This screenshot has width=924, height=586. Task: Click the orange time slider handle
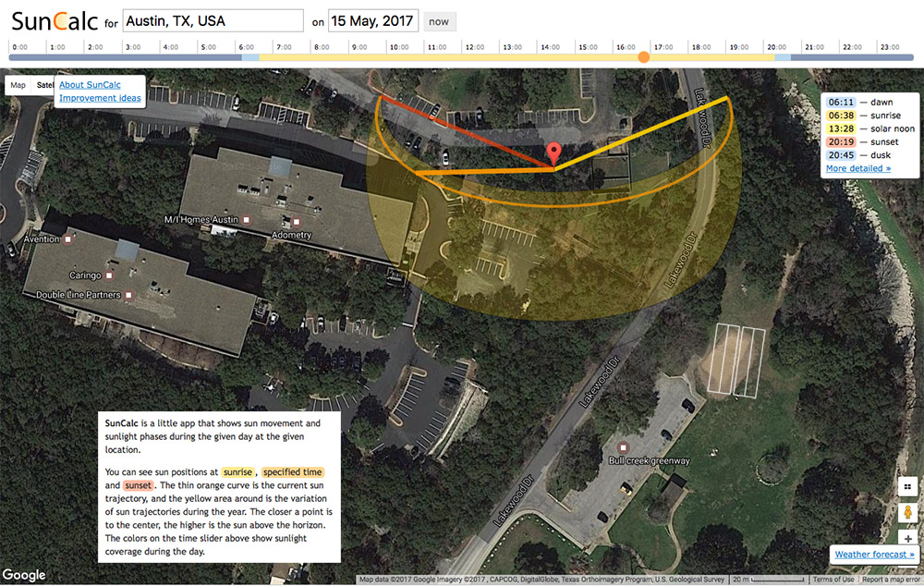pyautogui.click(x=643, y=57)
